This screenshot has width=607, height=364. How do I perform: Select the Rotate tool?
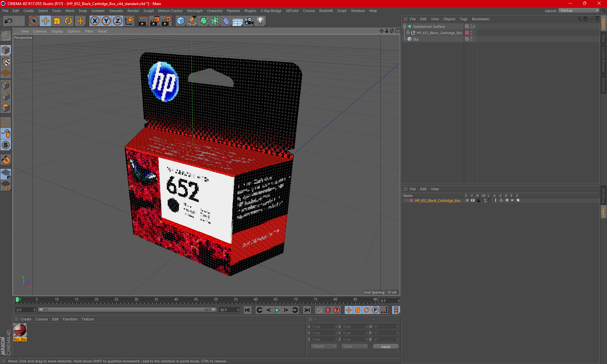(x=68, y=21)
